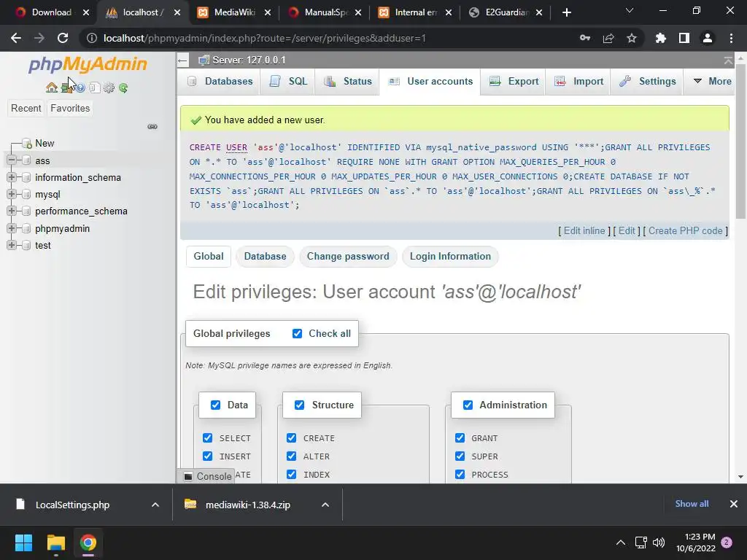Open the Change password section
Image resolution: width=747 pixels, height=560 pixels.
coord(348,256)
